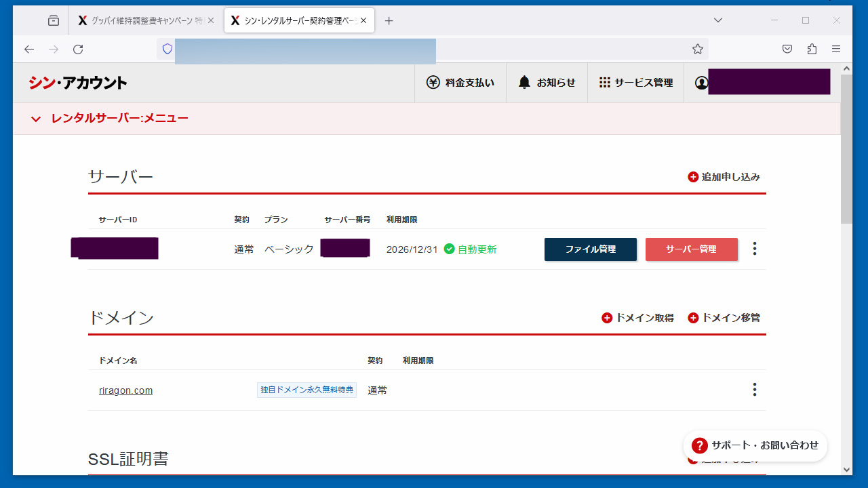Screen dimensions: 868x488
Task: Click the user account avatar icon
Action: coord(701,83)
